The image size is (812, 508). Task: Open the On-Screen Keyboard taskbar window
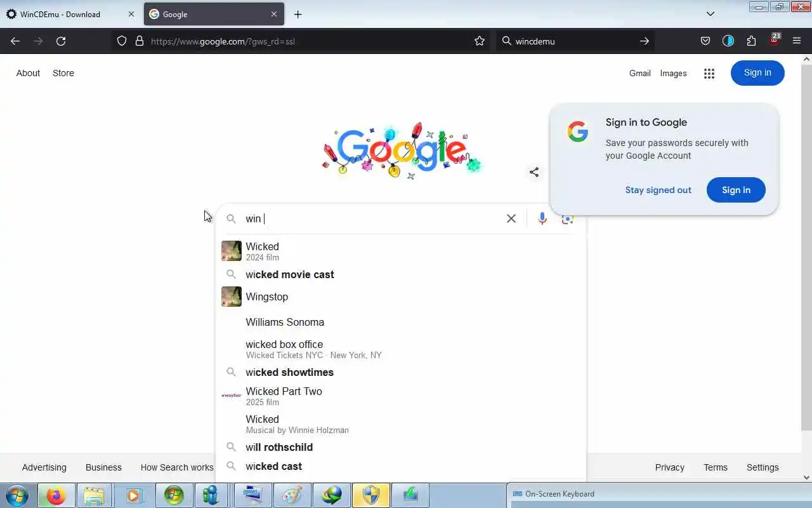click(x=658, y=494)
